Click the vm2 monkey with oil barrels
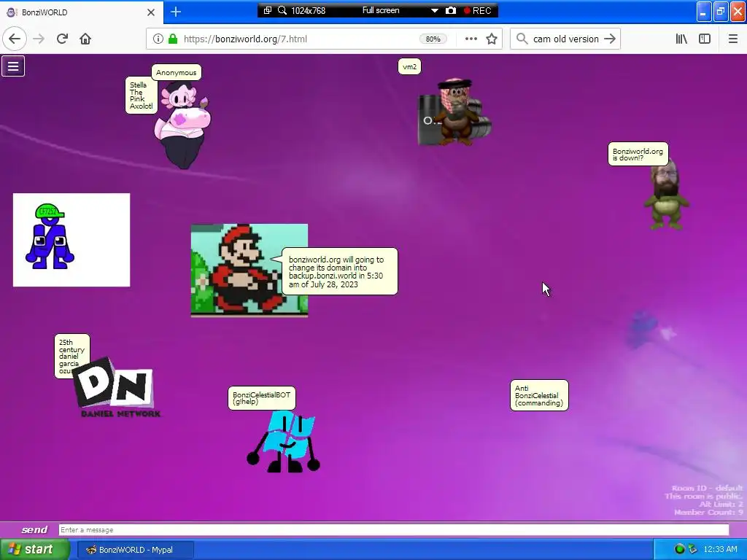The image size is (747, 560). tap(454, 112)
